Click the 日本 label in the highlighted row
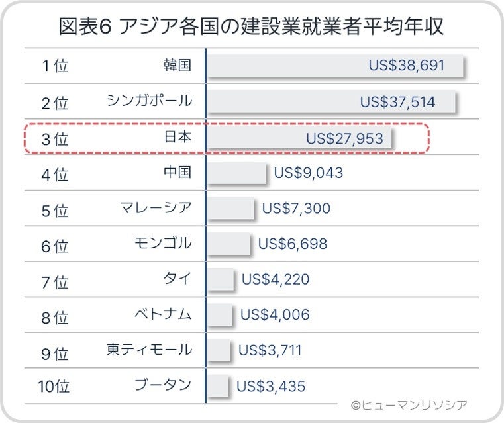This screenshot has width=504, height=423. tap(177, 138)
